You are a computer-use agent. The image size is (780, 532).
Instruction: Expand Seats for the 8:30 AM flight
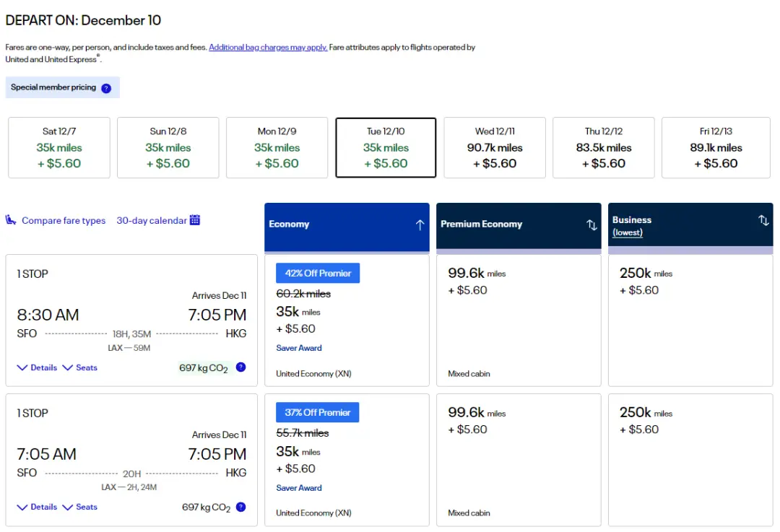[x=79, y=367]
